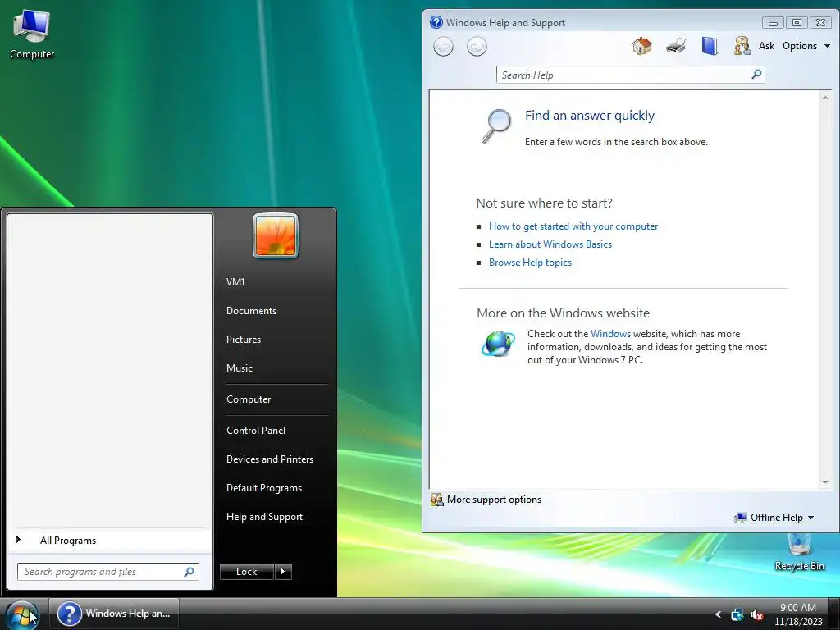
Task: Go to Help and Support home icon
Action: 641,46
